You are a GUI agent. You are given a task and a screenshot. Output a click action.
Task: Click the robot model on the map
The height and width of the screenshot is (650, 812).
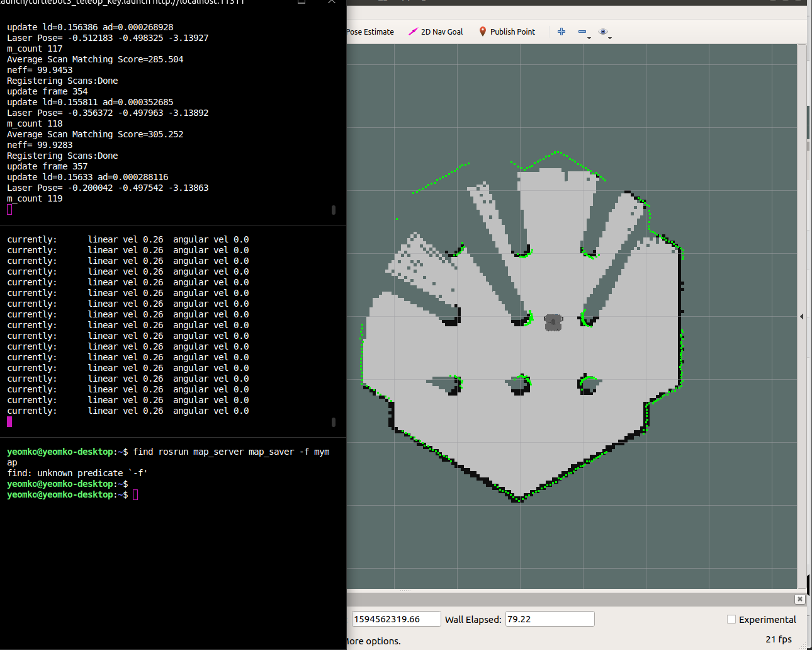click(x=553, y=322)
